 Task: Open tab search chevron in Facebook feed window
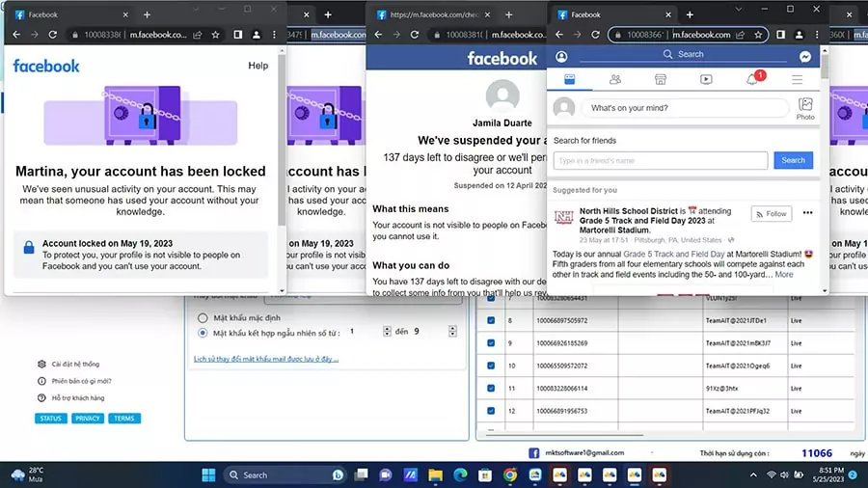[739, 10]
